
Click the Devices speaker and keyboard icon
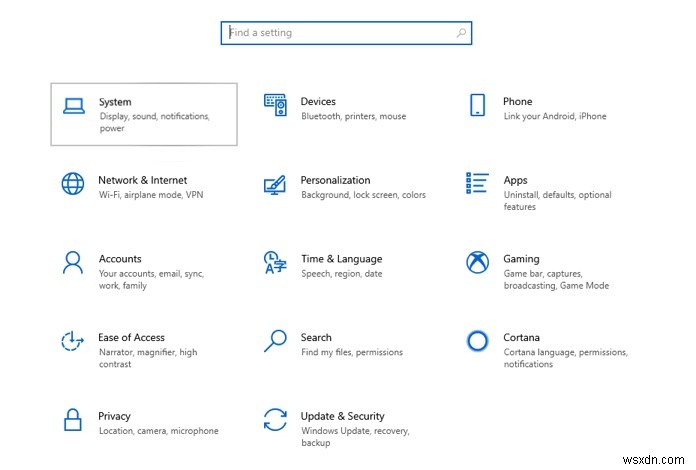coord(275,104)
